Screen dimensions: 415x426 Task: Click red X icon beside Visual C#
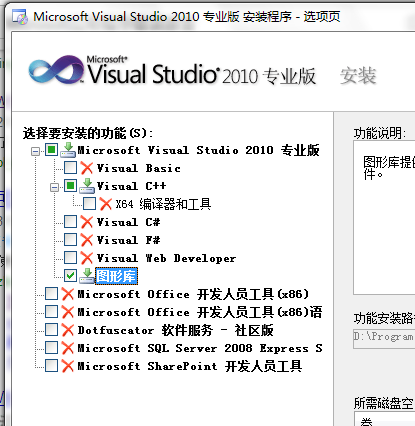(87, 222)
